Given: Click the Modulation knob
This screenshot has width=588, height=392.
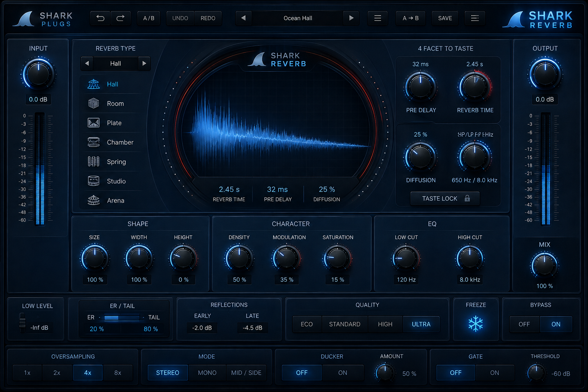Looking at the screenshot, I should tap(286, 258).
